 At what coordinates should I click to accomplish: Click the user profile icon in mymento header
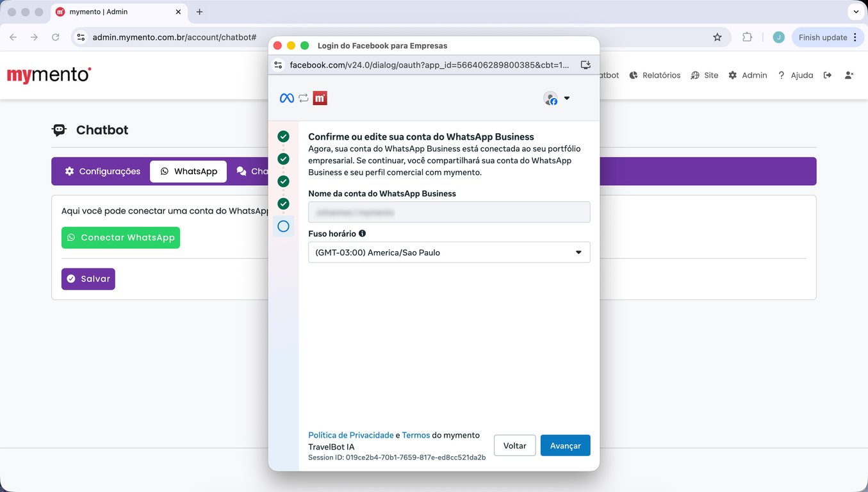pyautogui.click(x=849, y=76)
